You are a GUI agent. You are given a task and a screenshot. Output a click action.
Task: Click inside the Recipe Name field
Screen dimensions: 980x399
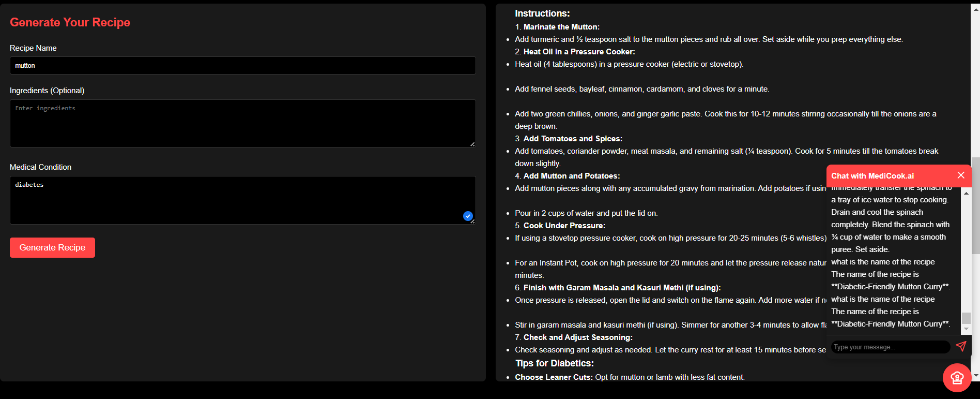point(242,65)
